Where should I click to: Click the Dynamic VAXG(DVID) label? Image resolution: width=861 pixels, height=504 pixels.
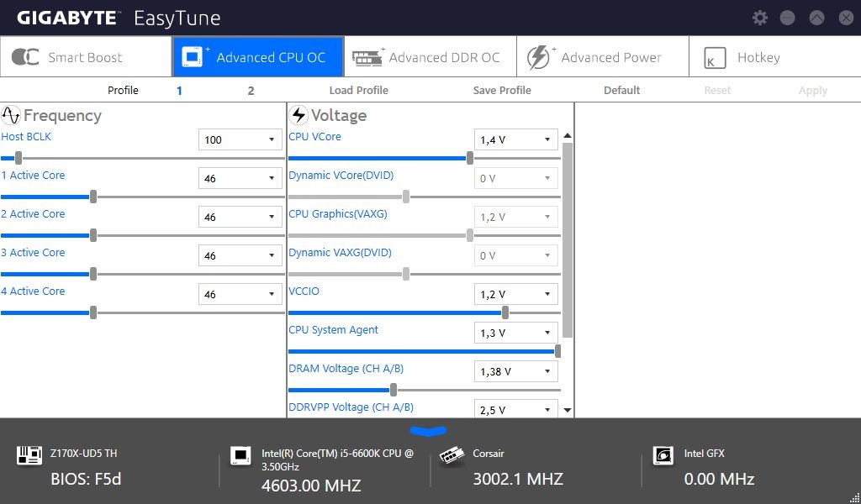(x=340, y=253)
